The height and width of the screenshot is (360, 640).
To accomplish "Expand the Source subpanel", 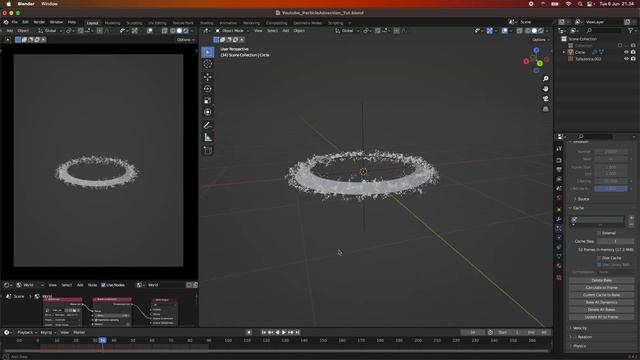I will pyautogui.click(x=583, y=199).
